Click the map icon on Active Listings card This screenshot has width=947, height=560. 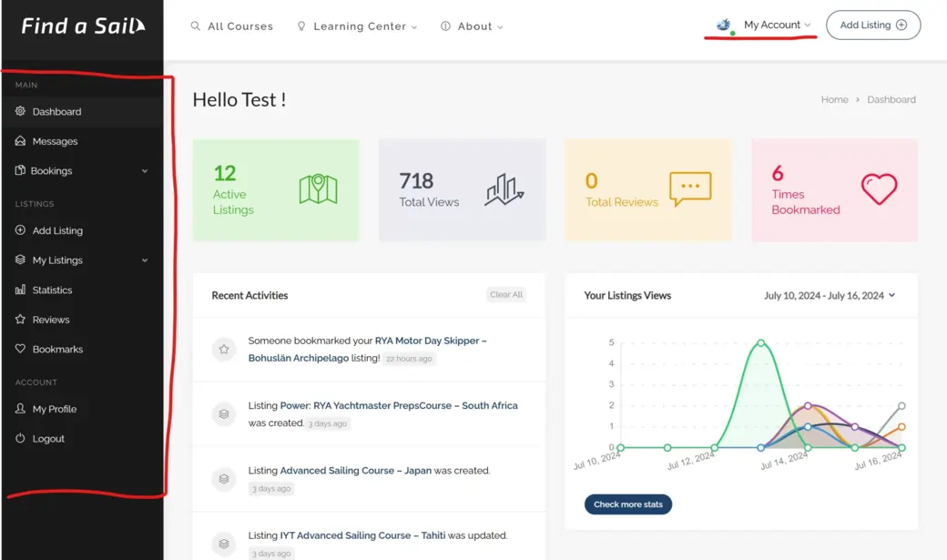coord(318,189)
